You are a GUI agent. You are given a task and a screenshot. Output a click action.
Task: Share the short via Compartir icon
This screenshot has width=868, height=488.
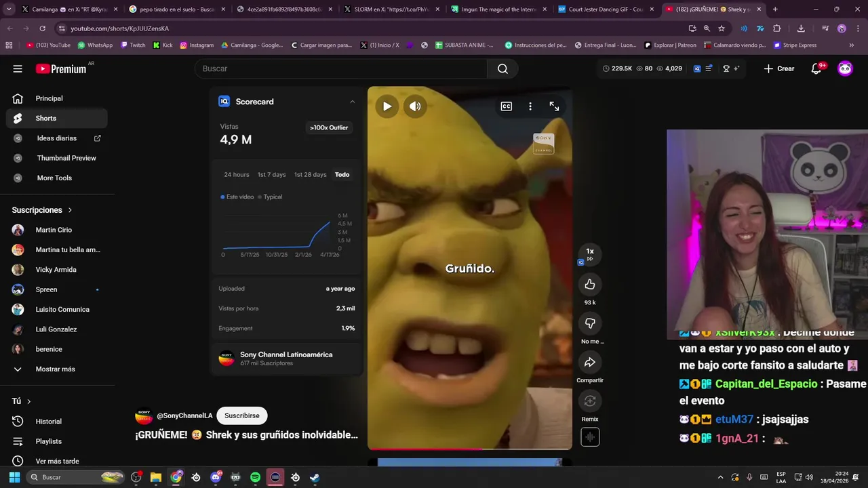pos(590,363)
